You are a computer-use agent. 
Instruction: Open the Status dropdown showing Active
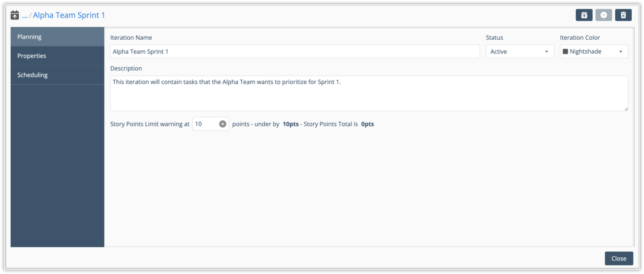[519, 52]
